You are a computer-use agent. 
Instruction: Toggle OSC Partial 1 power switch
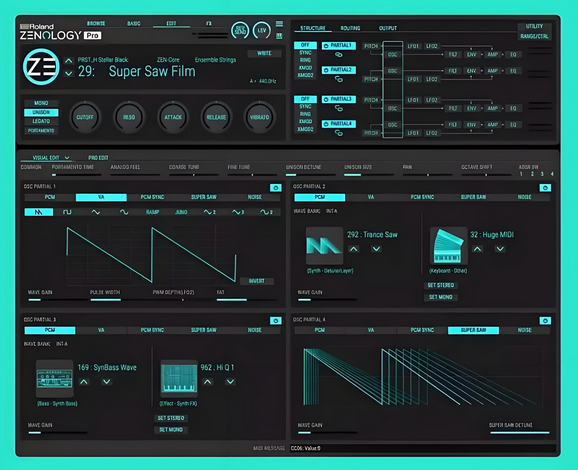[x=276, y=188]
